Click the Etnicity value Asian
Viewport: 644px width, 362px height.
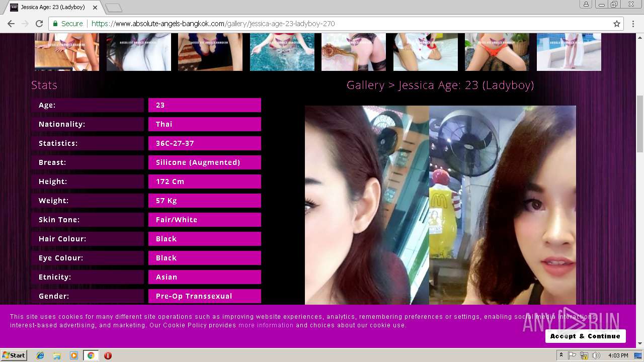[x=205, y=277]
